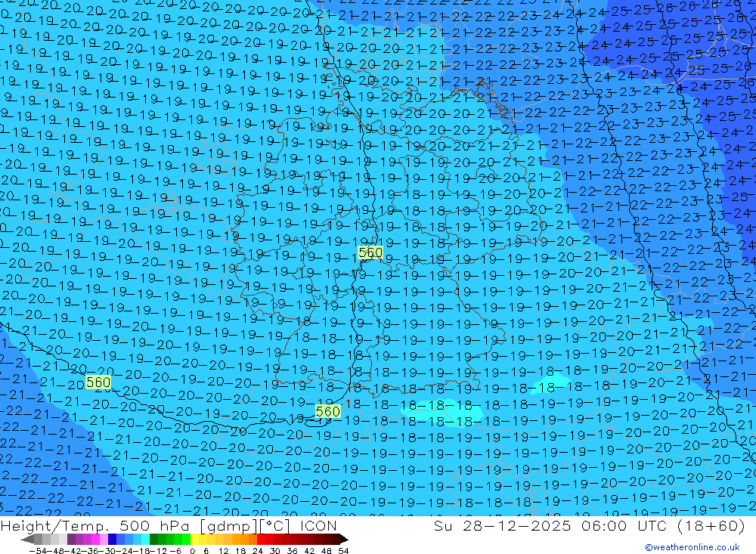Image resolution: width=756 pixels, height=554 pixels.
Task: Click the '(18+60)' forecast run text
Action: pos(711,525)
